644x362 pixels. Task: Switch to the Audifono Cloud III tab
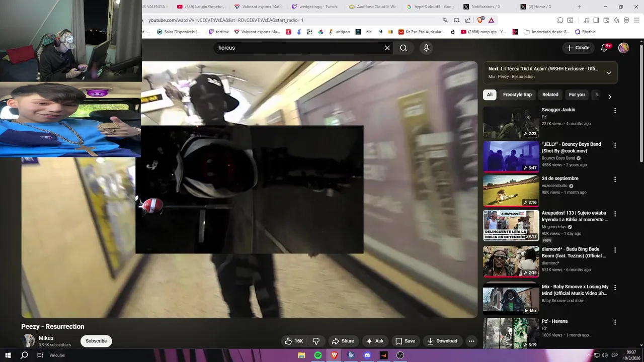[x=373, y=7]
